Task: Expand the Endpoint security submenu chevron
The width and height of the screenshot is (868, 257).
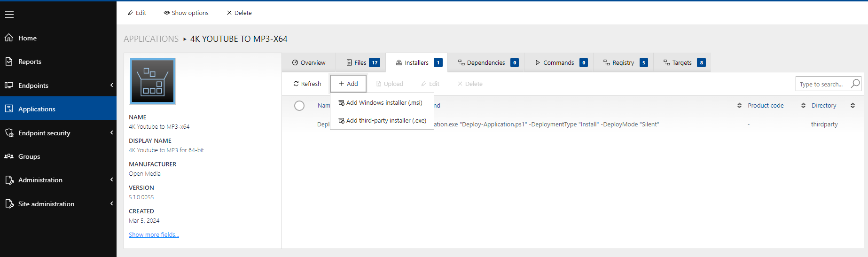Action: [111, 132]
